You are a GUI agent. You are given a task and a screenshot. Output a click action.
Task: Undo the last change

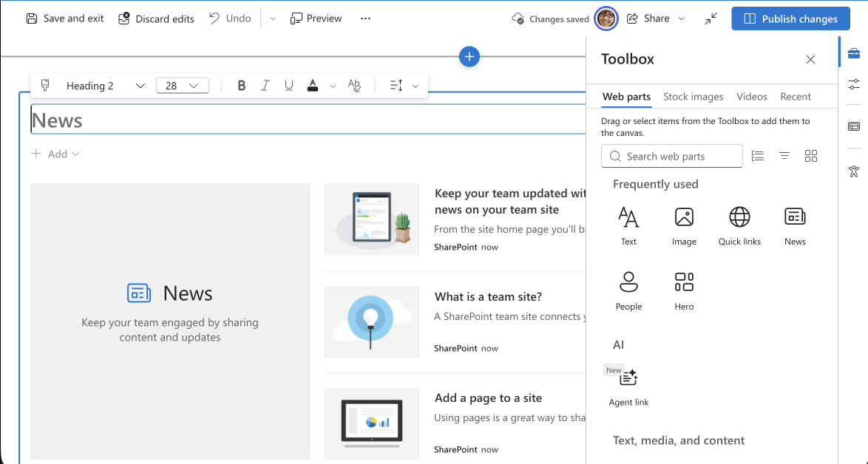[230, 18]
